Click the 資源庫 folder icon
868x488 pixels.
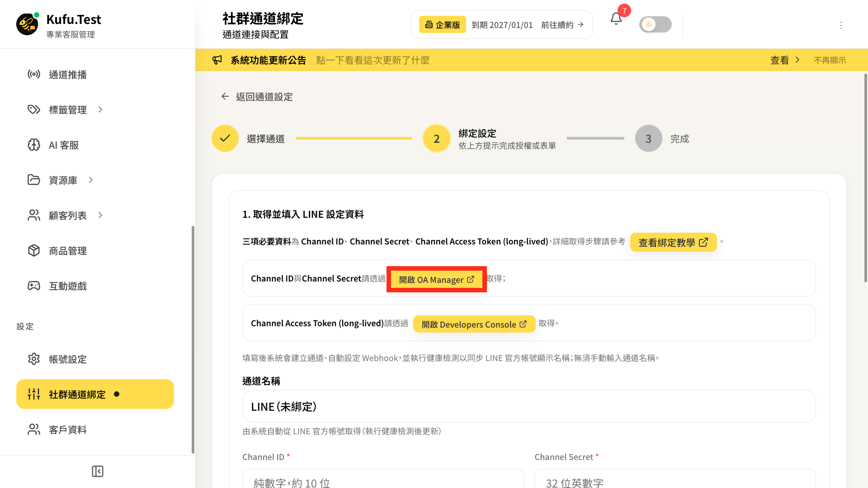point(34,180)
